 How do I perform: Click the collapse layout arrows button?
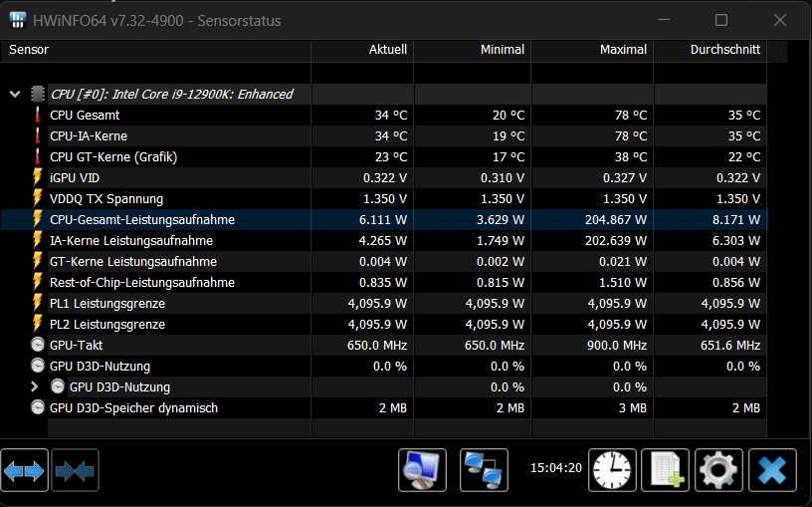[x=75, y=471]
